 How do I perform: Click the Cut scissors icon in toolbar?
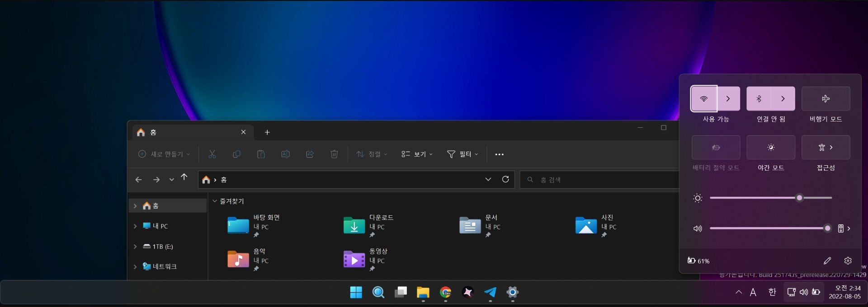[x=212, y=154]
